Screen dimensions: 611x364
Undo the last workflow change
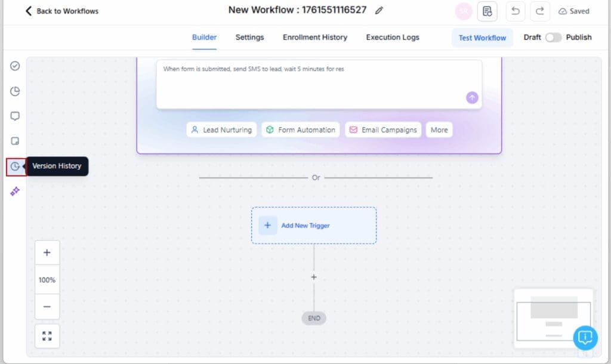515,11
